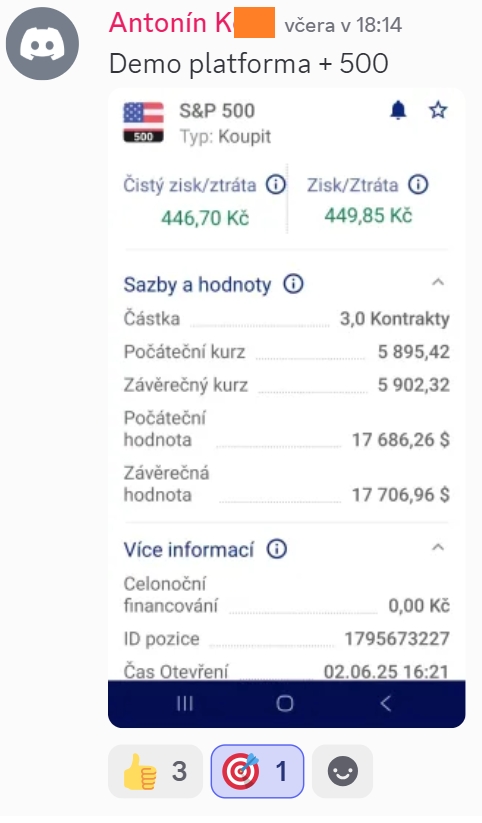Click the Discord avatar of Antonín

[43, 44]
